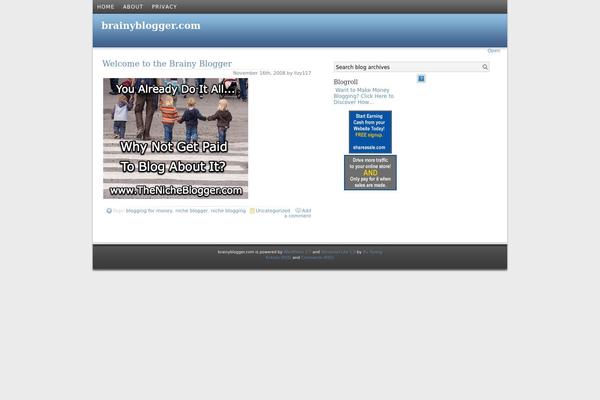This screenshot has width=600, height=400.
Task: Click the gray 'Drive more traffic' ad banner
Action: (x=370, y=172)
